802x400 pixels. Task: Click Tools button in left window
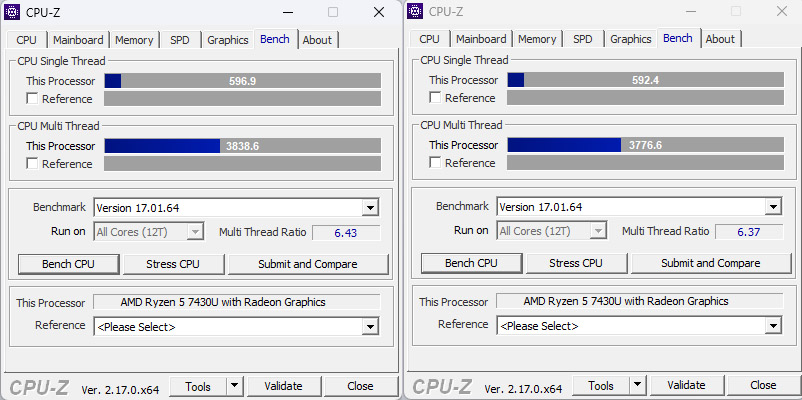198,386
